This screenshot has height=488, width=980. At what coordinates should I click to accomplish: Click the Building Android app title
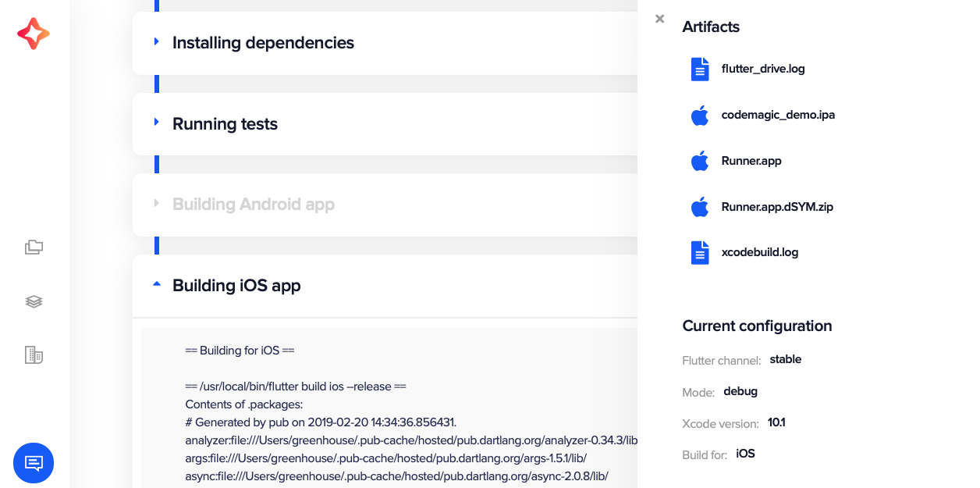tap(254, 205)
